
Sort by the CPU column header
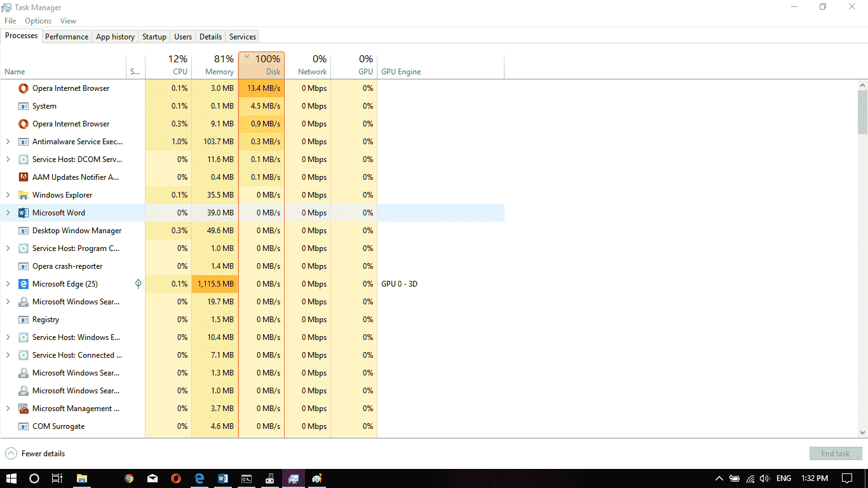[168, 65]
